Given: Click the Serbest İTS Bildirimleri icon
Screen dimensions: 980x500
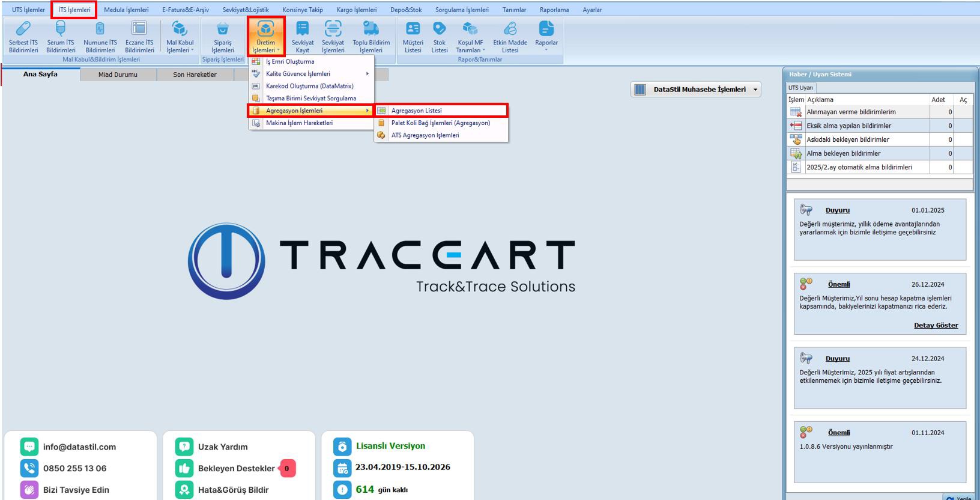Looking at the screenshot, I should point(23,37).
